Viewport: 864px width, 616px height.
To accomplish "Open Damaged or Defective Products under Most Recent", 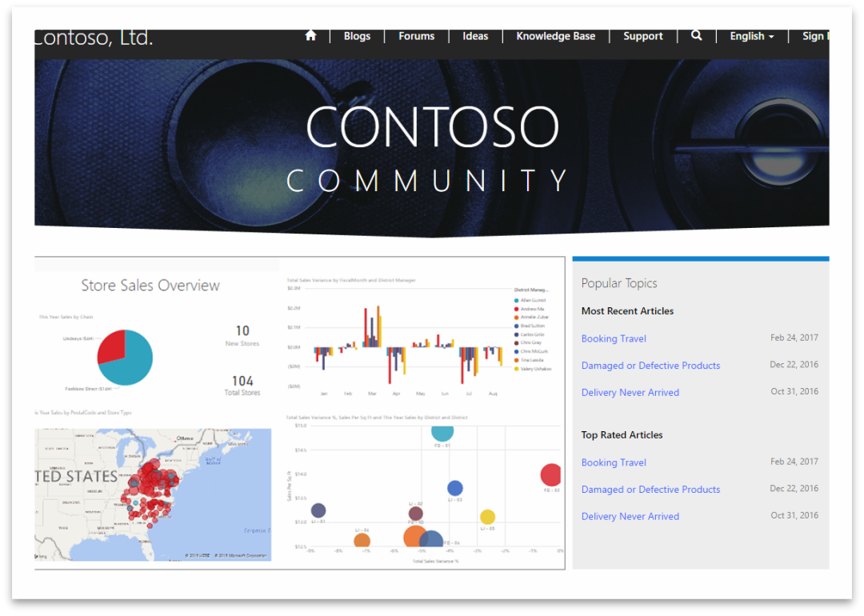I will (x=650, y=366).
